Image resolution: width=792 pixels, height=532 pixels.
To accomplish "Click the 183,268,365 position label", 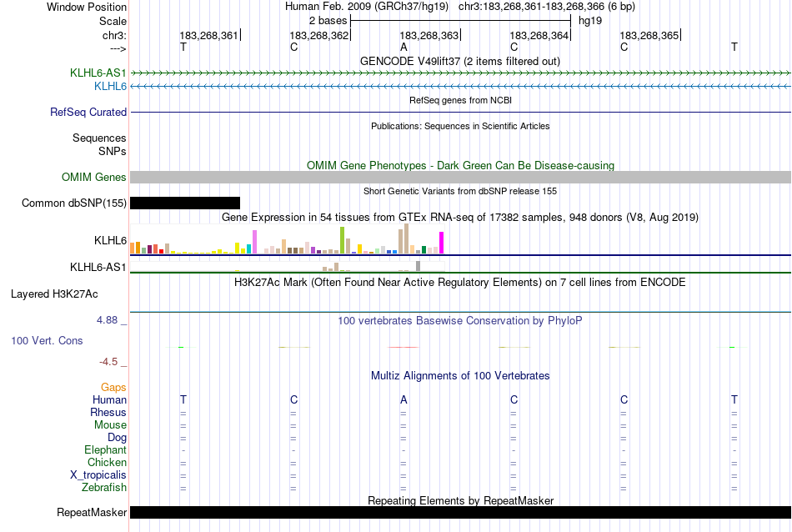I will (649, 35).
